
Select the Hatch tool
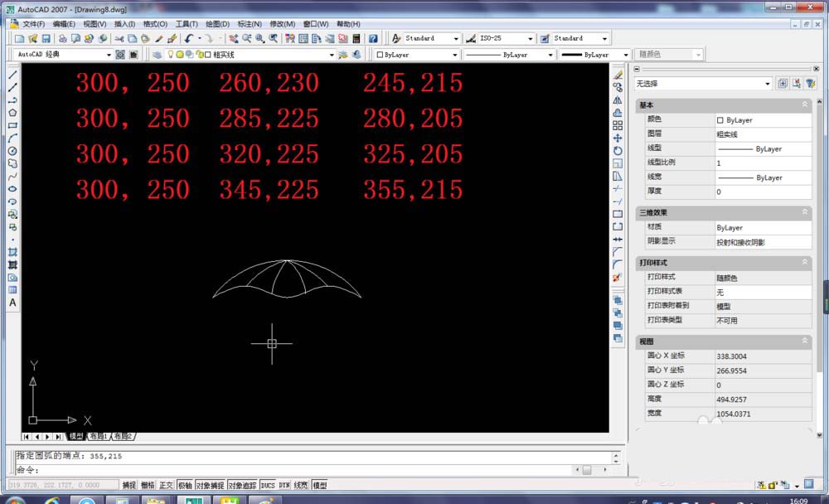click(x=12, y=252)
